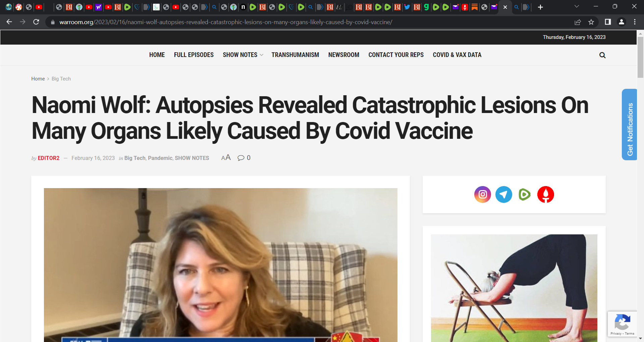Toggle the font size AA control
This screenshot has height=342, width=644.
point(226,158)
